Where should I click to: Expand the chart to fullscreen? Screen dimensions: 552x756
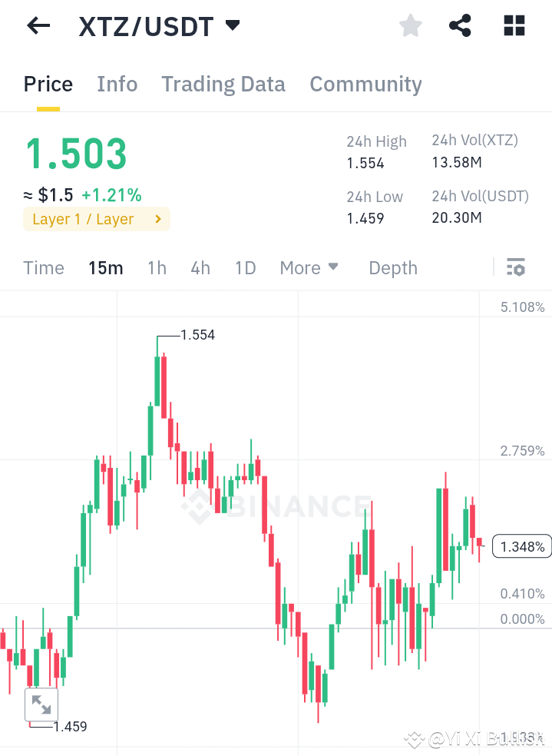click(x=41, y=704)
